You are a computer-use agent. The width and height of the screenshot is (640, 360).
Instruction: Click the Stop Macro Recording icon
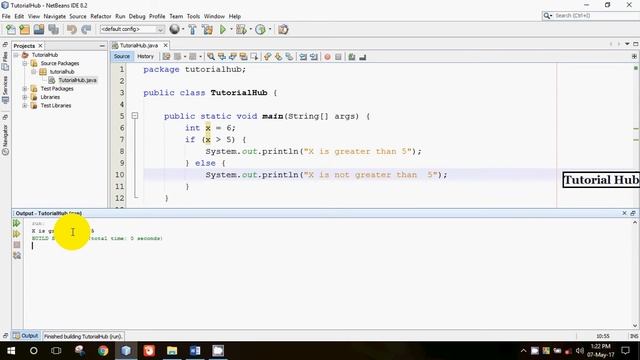pyautogui.click(x=338, y=57)
